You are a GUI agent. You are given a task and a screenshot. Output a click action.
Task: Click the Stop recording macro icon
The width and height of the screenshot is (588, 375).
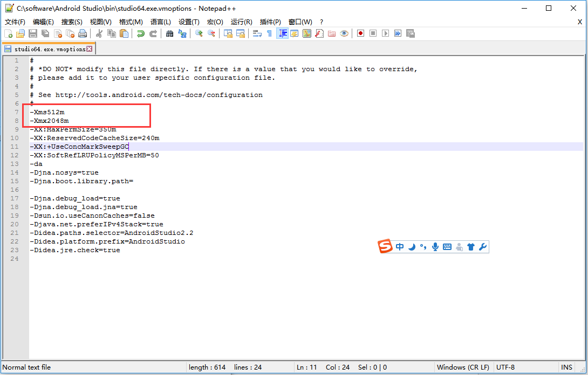373,34
